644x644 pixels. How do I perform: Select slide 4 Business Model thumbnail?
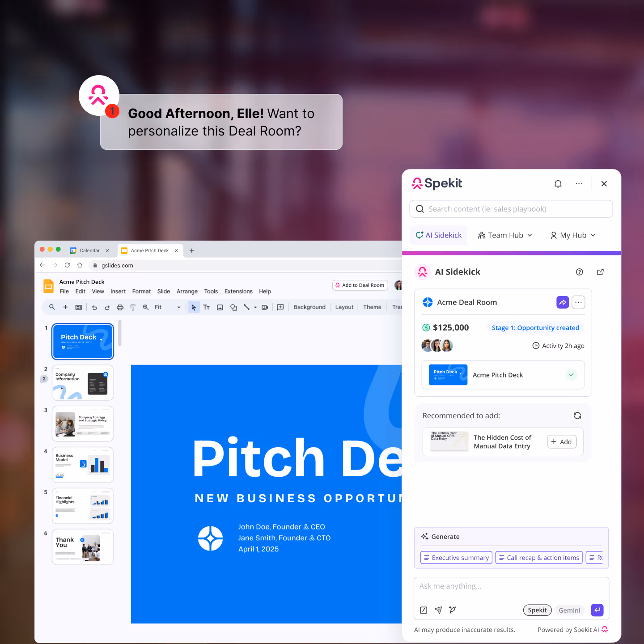pyautogui.click(x=83, y=465)
